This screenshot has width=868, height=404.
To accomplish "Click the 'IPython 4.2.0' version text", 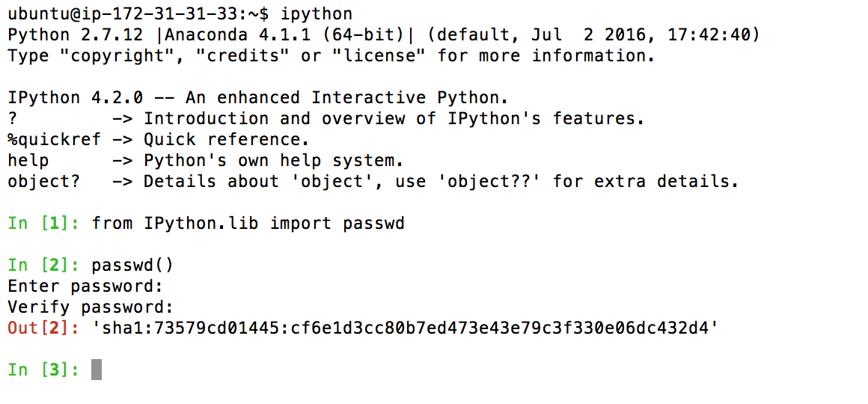I will (x=75, y=97).
